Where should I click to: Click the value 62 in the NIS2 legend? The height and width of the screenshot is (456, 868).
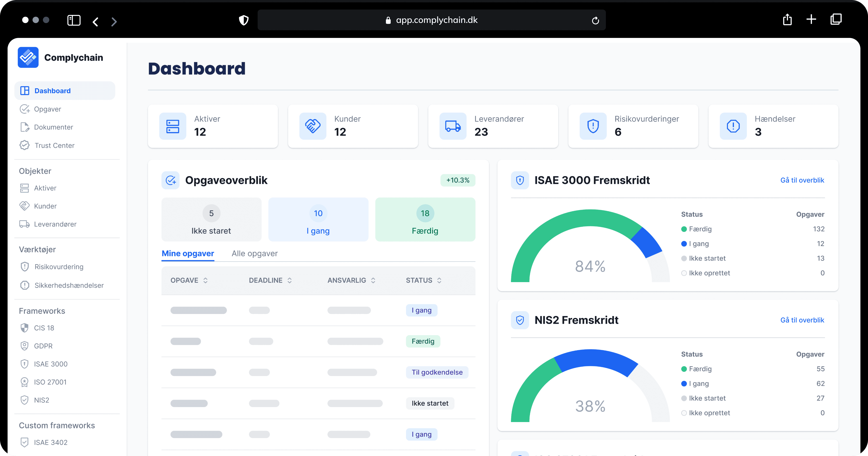pyautogui.click(x=820, y=383)
